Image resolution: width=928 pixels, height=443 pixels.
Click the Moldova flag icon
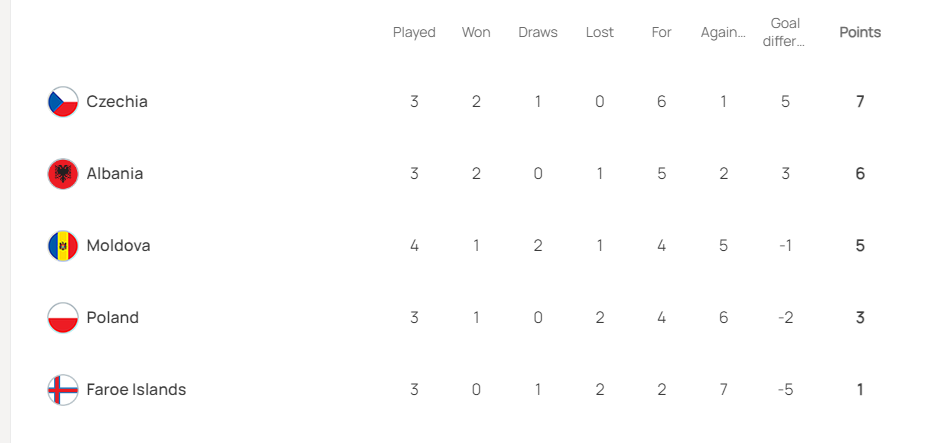pos(63,245)
